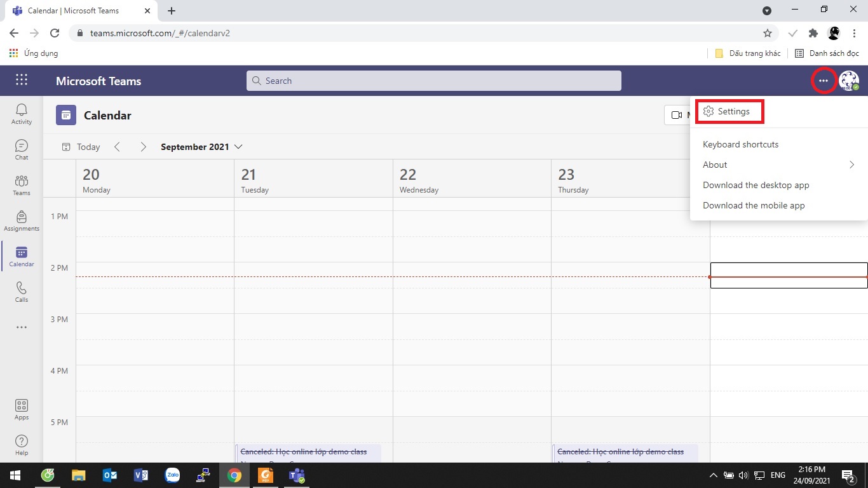
Task: Open Assignments in the left rail
Action: pos(22,220)
